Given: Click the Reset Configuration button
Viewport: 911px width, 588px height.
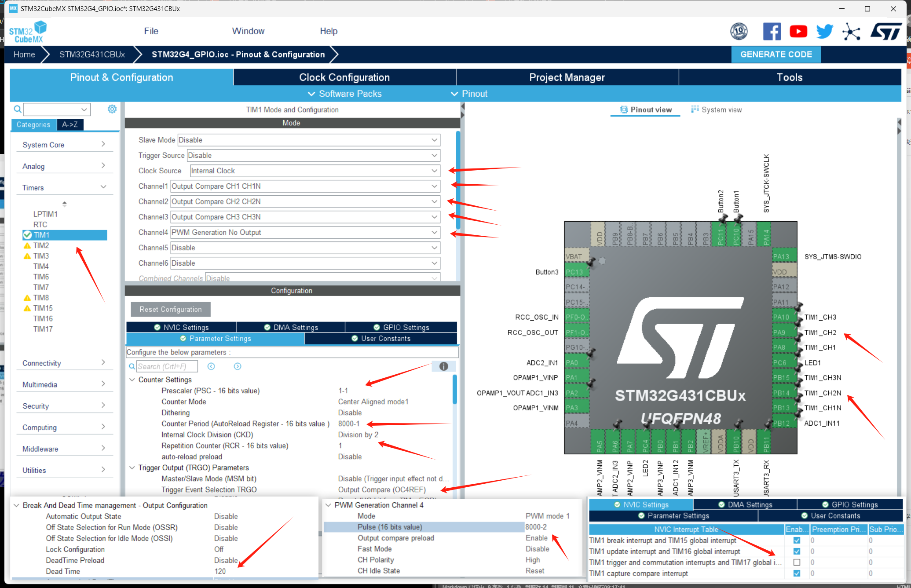Looking at the screenshot, I should coord(171,309).
